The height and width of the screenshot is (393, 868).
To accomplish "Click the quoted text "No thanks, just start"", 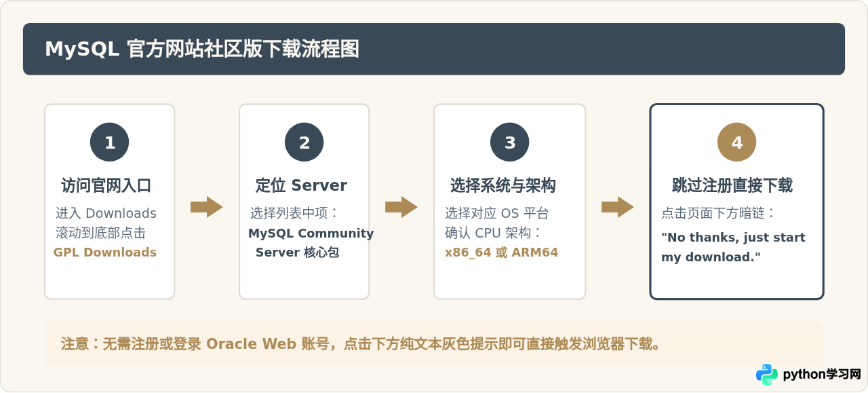I will [733, 238].
